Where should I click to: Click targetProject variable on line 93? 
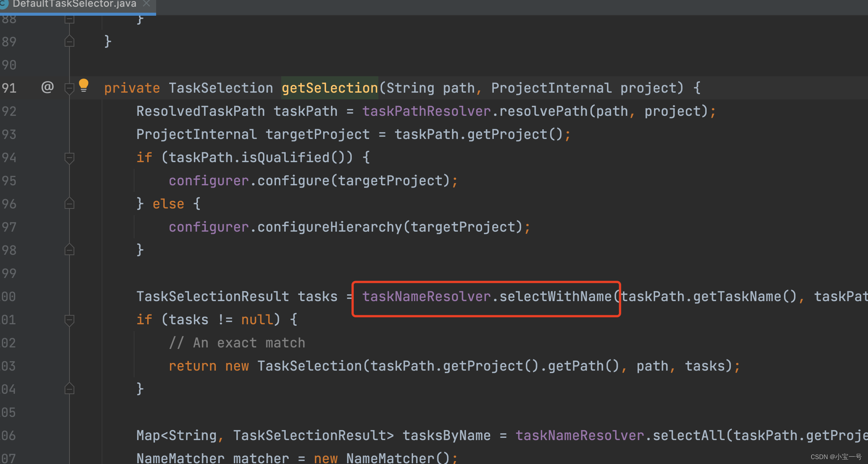318,134
